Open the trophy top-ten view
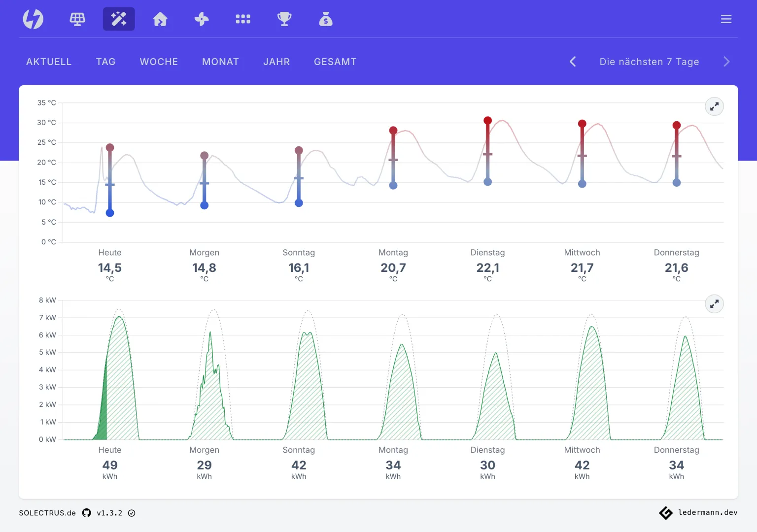Viewport: 757px width, 532px height. point(284,19)
